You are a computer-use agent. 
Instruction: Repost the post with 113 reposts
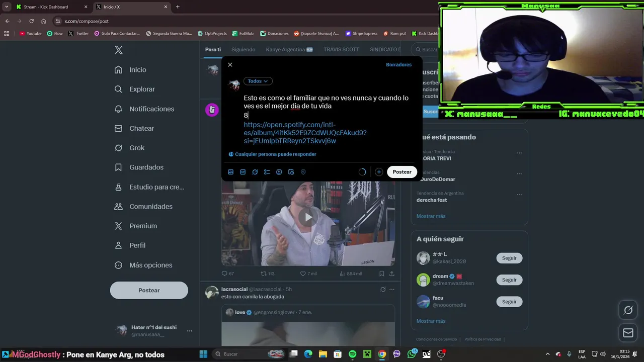click(x=267, y=274)
